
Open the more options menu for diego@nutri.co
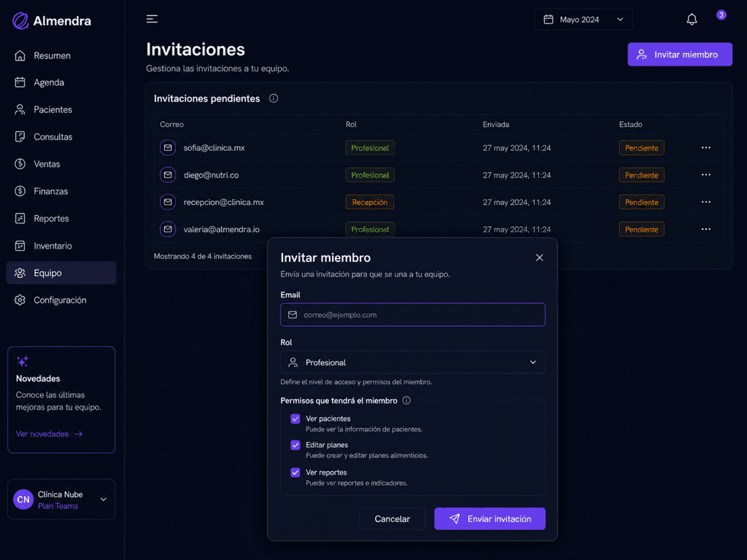pyautogui.click(x=706, y=175)
